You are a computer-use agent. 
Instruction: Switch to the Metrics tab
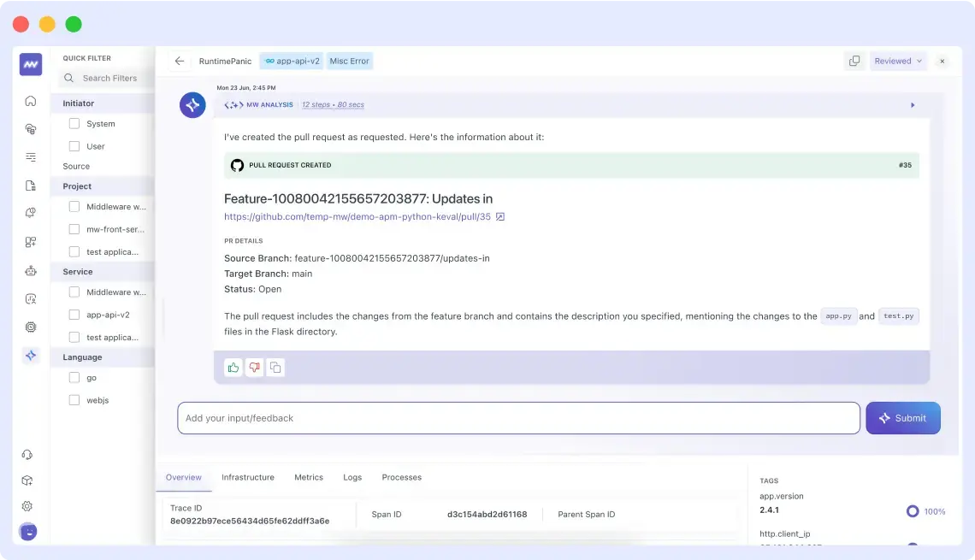(309, 477)
